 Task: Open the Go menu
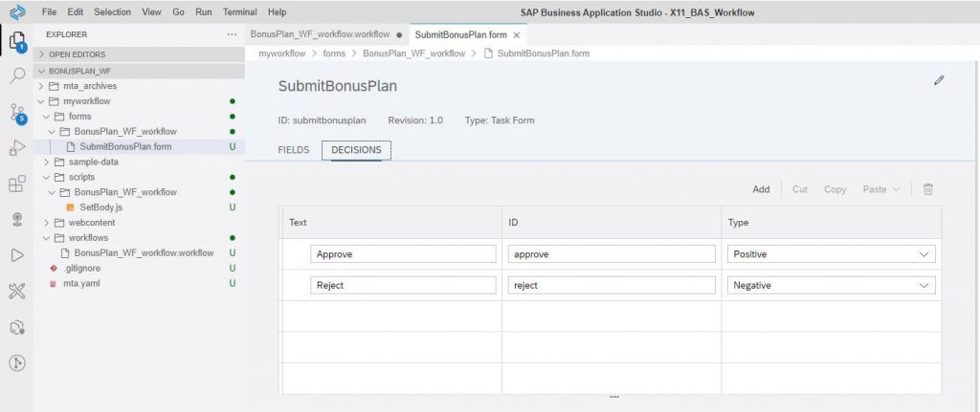178,11
